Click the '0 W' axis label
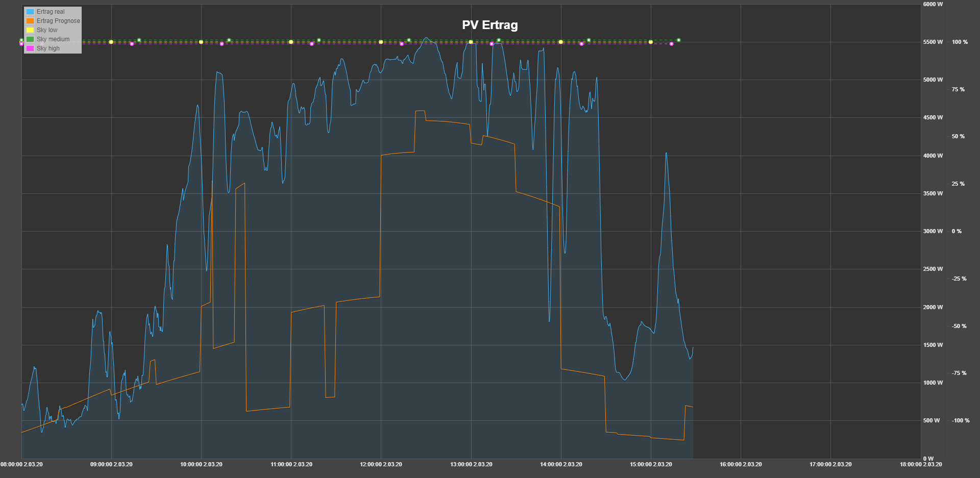980x478 pixels. coord(928,459)
